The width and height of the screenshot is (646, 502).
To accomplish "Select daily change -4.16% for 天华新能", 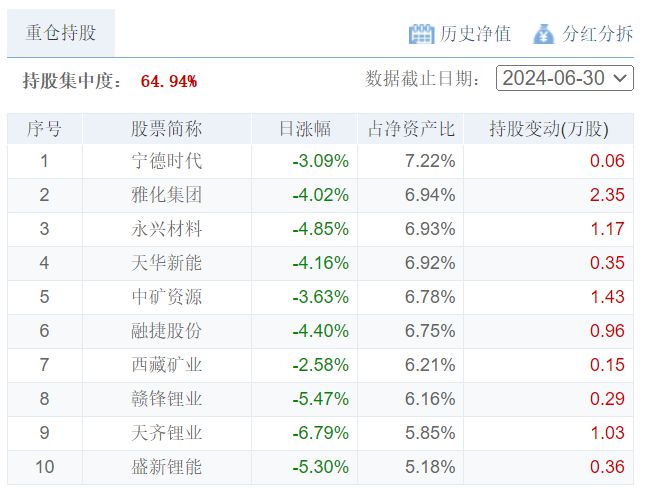I will point(321,263).
